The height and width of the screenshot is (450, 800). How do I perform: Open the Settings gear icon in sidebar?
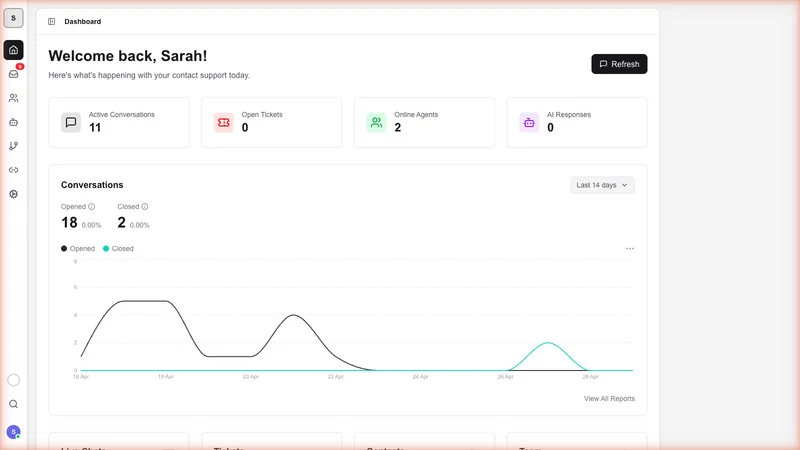point(13,194)
